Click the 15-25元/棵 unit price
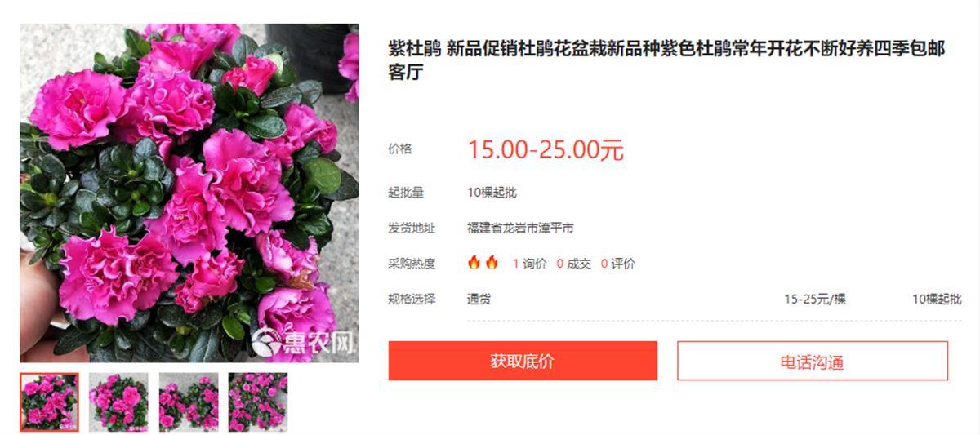 coord(815,300)
